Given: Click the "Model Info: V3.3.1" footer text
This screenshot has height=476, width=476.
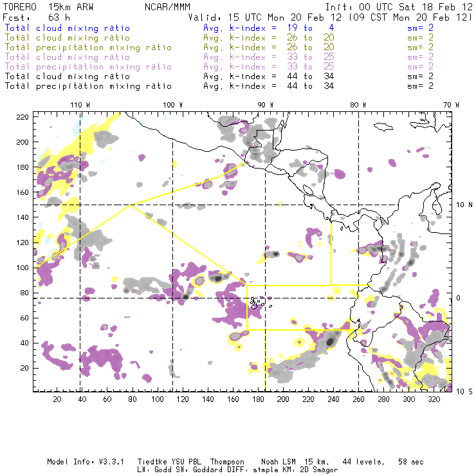Looking at the screenshot, I should pos(86,462).
